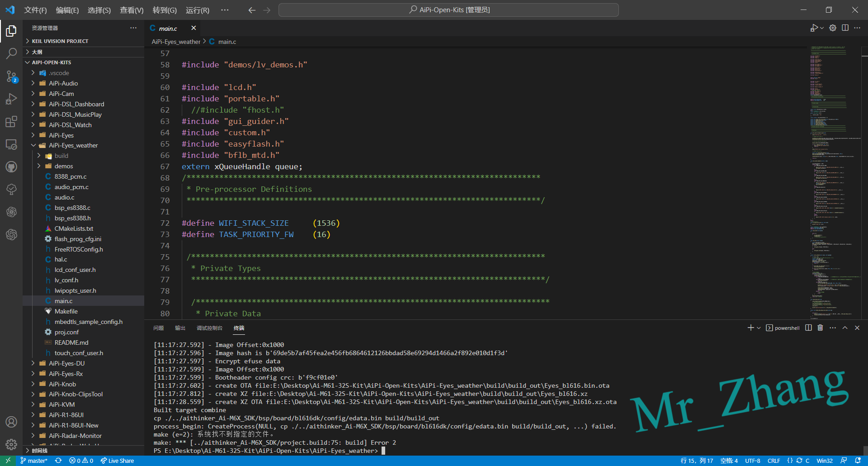
Task: Expand the AiPi-Audio folder
Action: [84, 83]
